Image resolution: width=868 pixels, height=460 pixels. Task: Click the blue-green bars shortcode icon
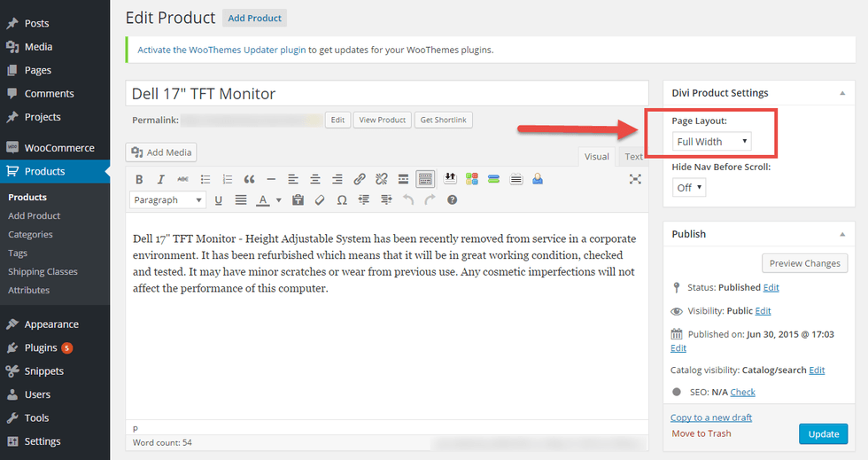tap(494, 178)
